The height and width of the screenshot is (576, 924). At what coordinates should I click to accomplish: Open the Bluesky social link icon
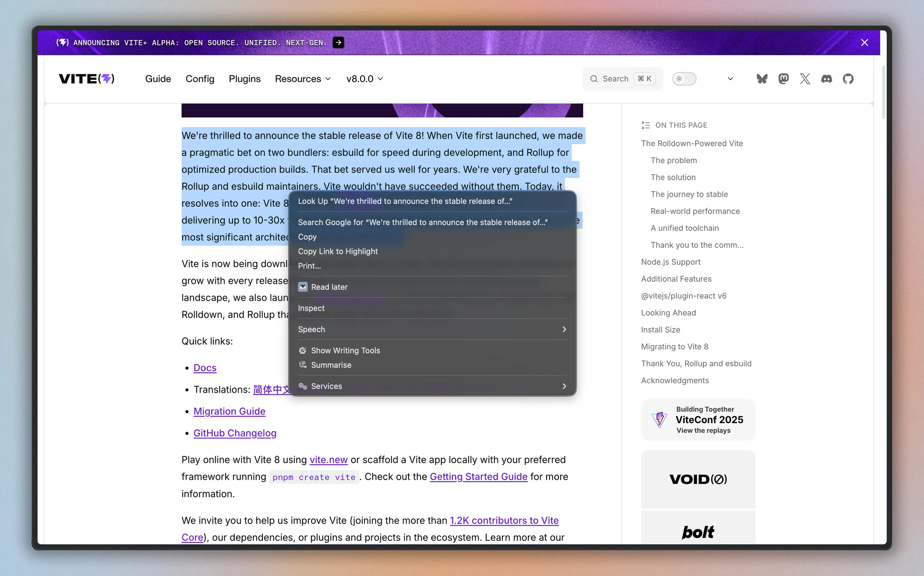(762, 79)
